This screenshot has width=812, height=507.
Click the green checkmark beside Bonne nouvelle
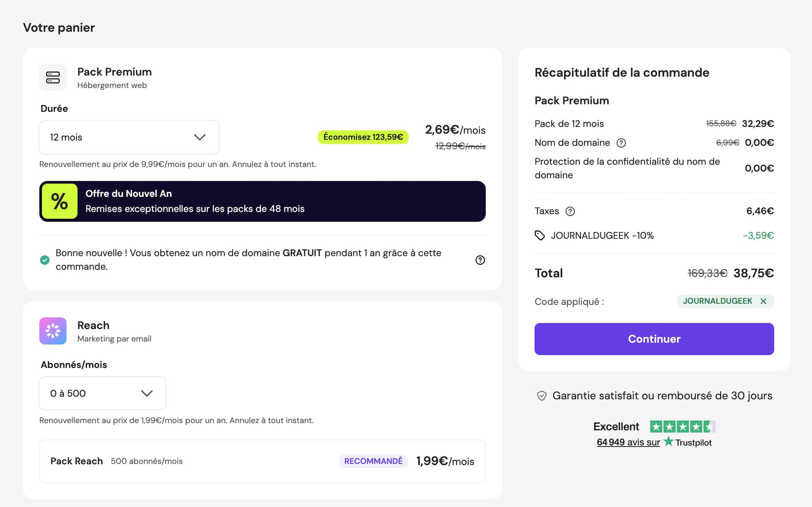click(x=45, y=260)
